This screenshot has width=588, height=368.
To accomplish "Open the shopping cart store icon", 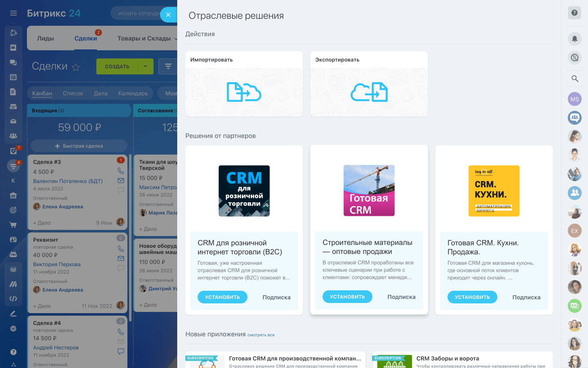I will 13,224.
